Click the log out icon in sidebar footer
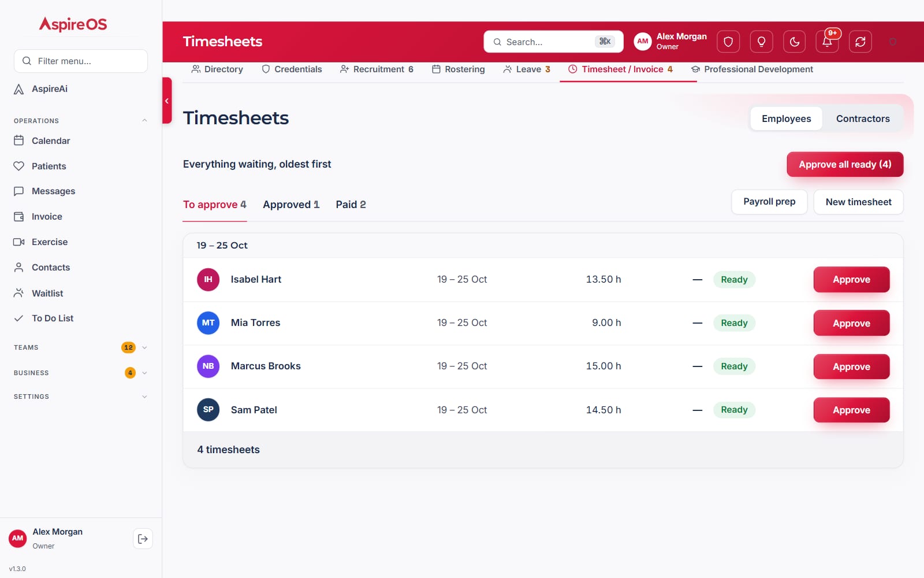Screen dimensions: 924x578 coord(143,539)
